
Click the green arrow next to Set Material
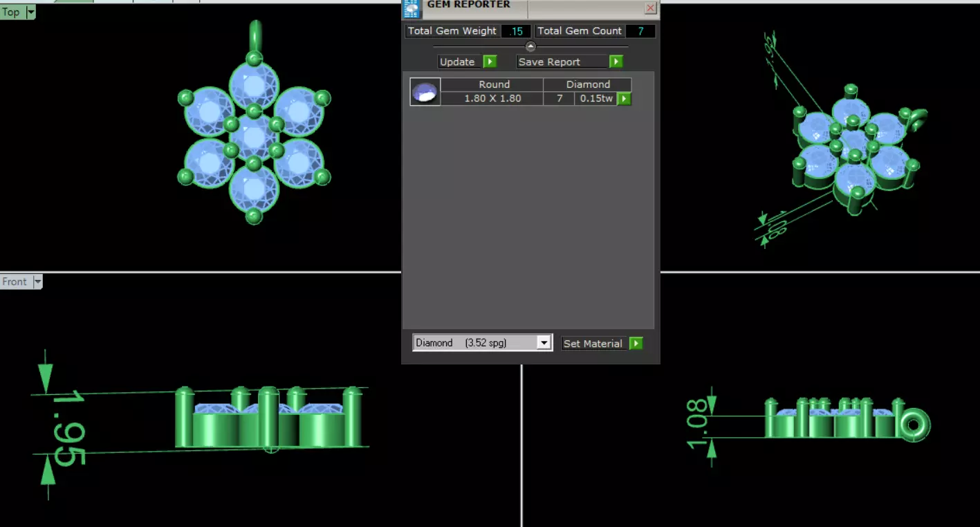pos(636,343)
